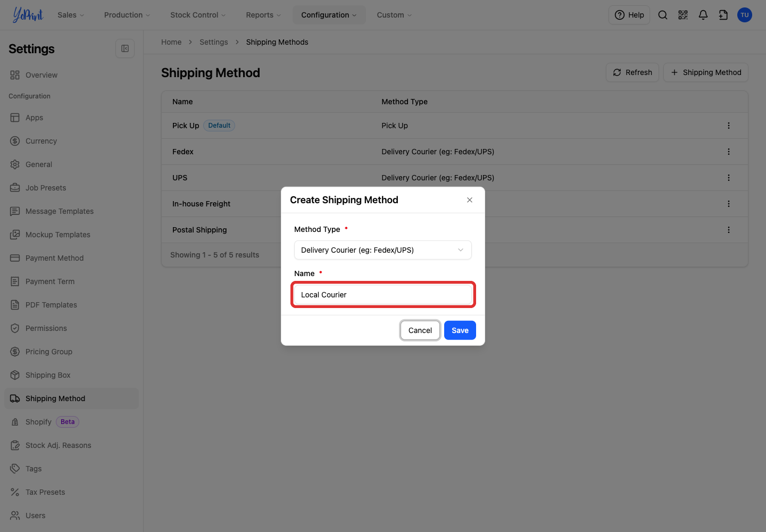Expand the Sales menu

71,15
